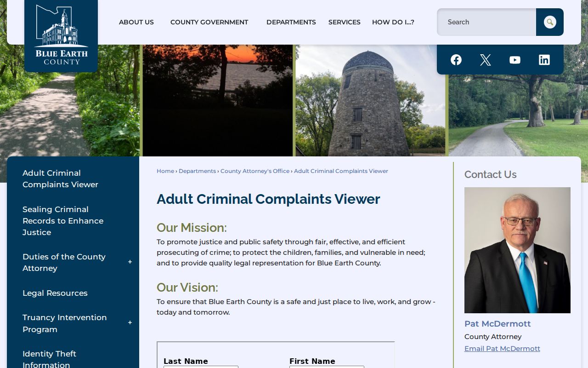Image resolution: width=588 pixels, height=368 pixels.
Task: Click the Pat McDermott name link
Action: pos(498,324)
